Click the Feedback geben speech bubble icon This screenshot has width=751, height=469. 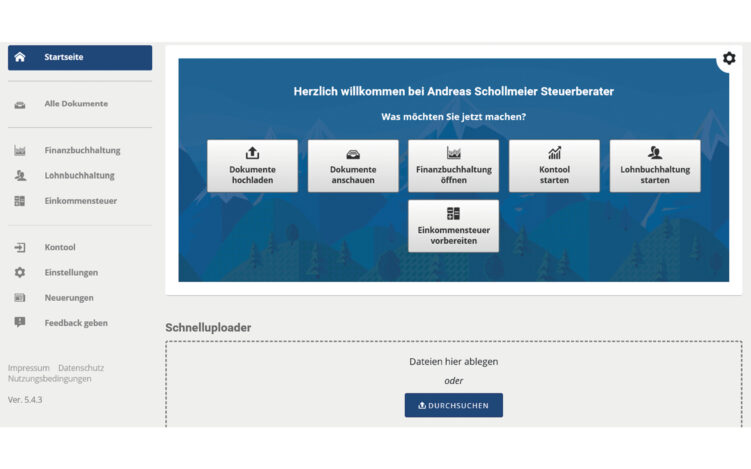tap(20, 322)
